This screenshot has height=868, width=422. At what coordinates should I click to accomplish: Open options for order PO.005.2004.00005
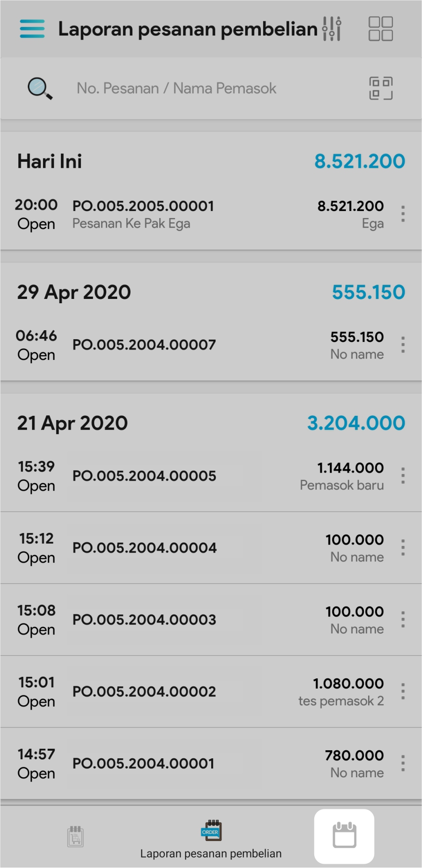pos(403,475)
